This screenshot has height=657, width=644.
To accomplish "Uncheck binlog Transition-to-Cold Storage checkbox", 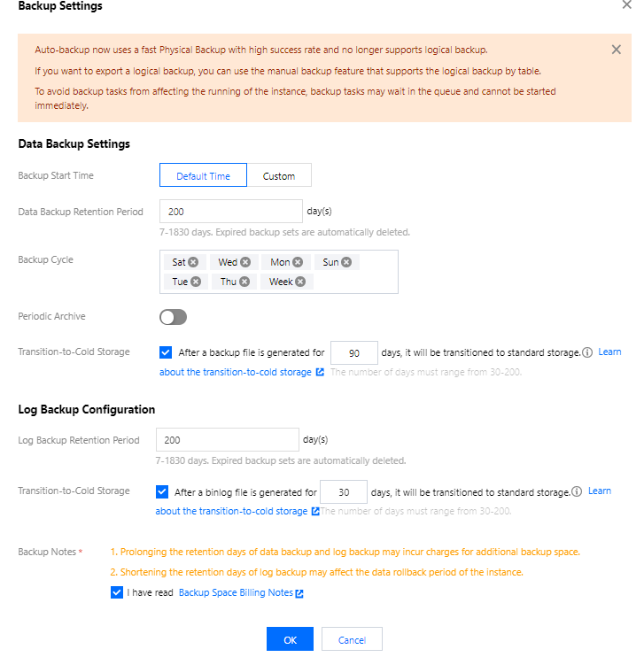I will (162, 491).
